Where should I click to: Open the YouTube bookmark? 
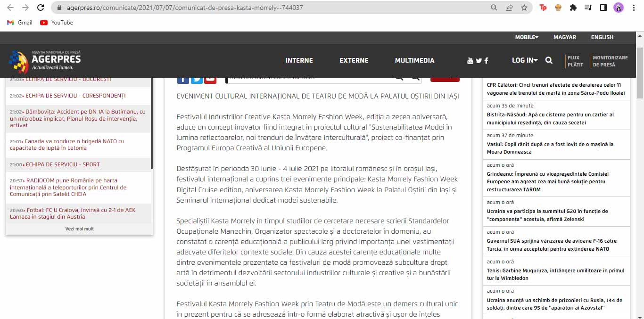pos(57,23)
